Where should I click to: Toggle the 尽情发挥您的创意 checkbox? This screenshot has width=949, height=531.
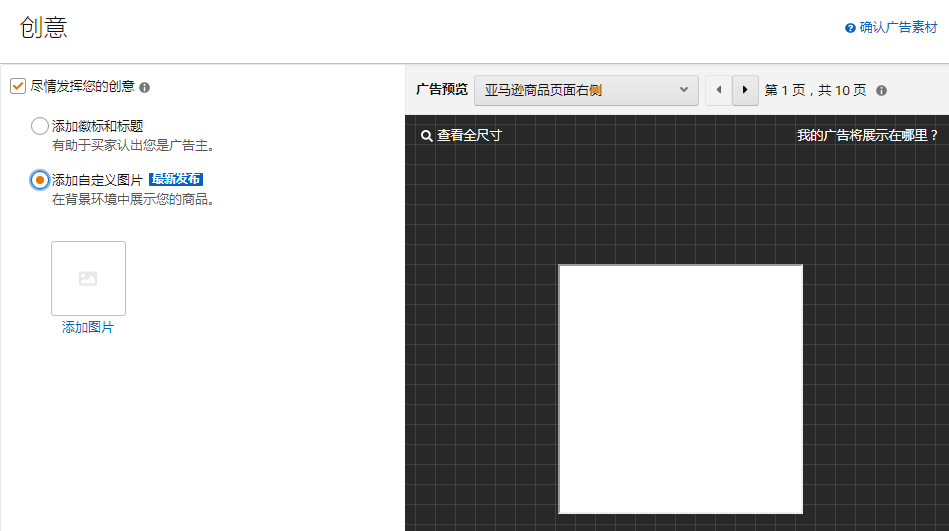17,86
